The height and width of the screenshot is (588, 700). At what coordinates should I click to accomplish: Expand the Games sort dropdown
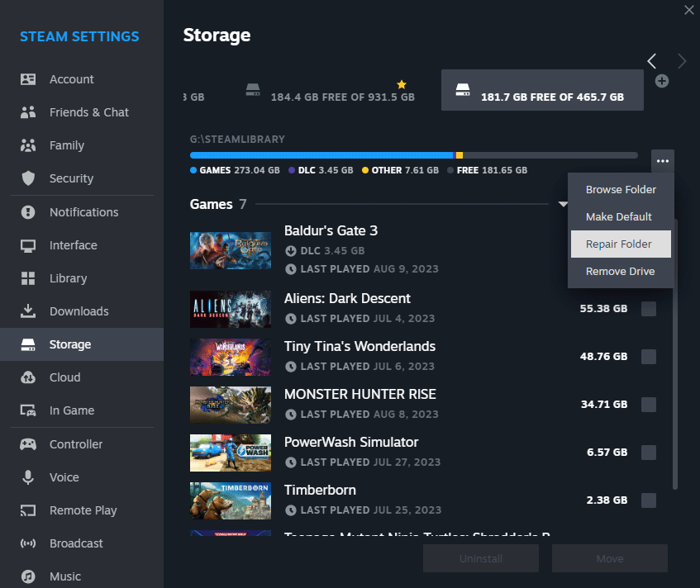pos(563,204)
